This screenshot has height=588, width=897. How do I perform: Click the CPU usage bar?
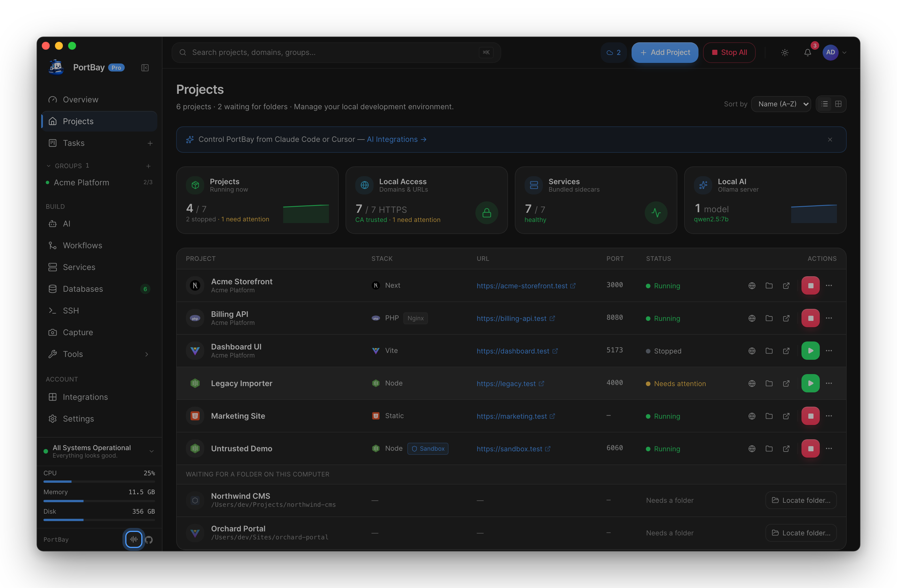[99, 481]
